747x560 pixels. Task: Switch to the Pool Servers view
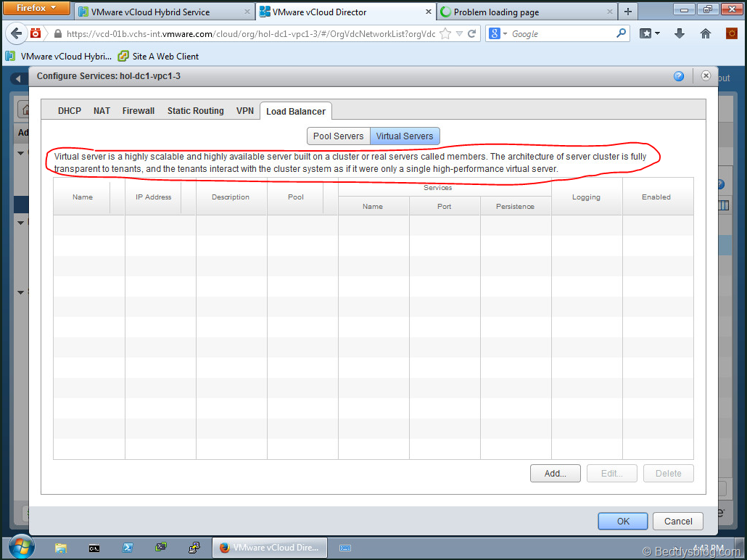click(x=338, y=136)
